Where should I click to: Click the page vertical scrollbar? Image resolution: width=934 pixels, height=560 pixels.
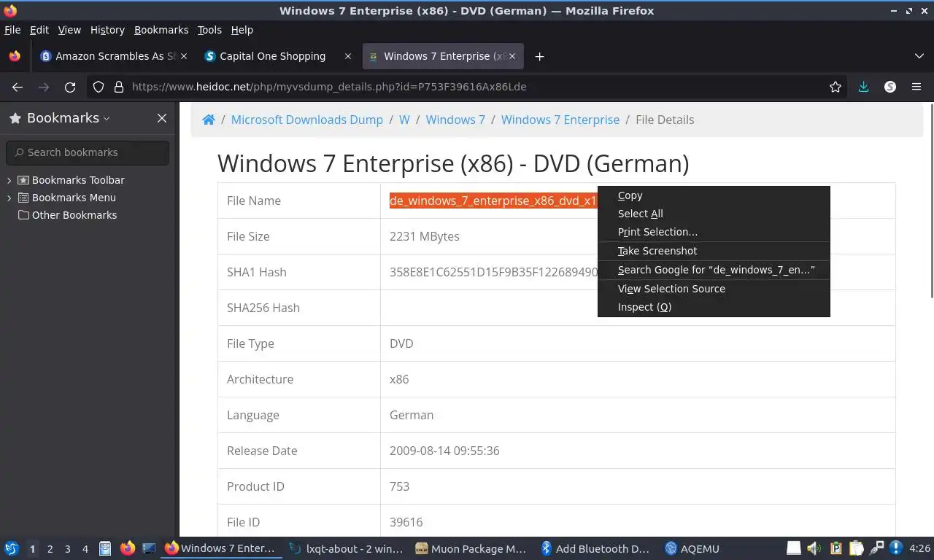point(931,201)
